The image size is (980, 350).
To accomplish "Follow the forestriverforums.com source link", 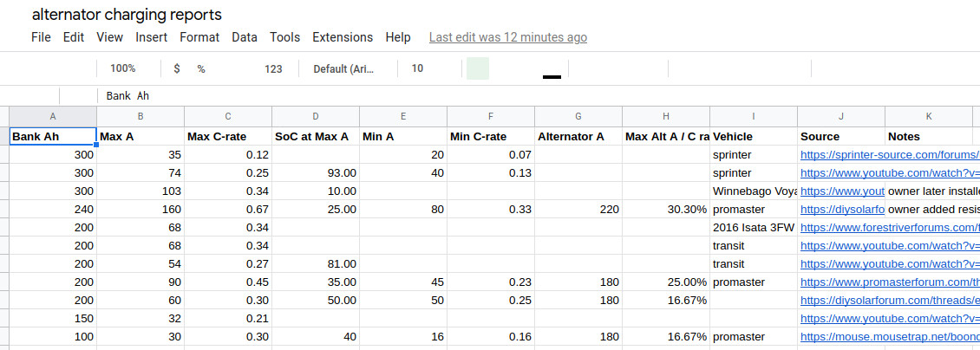I will point(890,227).
